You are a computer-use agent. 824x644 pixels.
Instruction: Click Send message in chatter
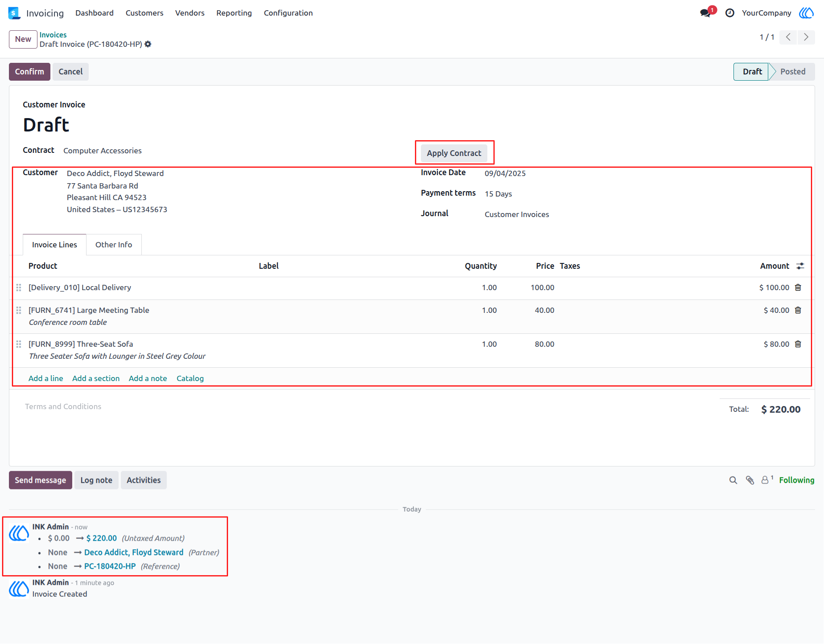click(41, 480)
